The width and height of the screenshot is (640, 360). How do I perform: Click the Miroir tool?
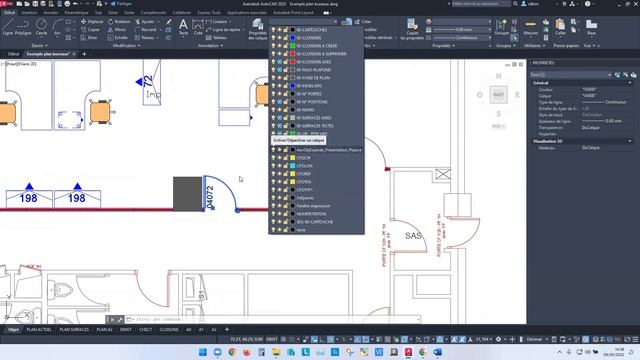tap(117, 29)
